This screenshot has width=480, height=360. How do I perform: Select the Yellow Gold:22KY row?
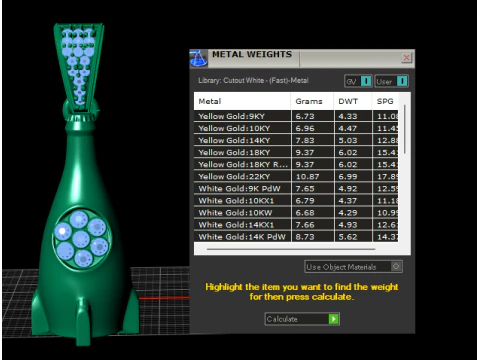click(296, 176)
